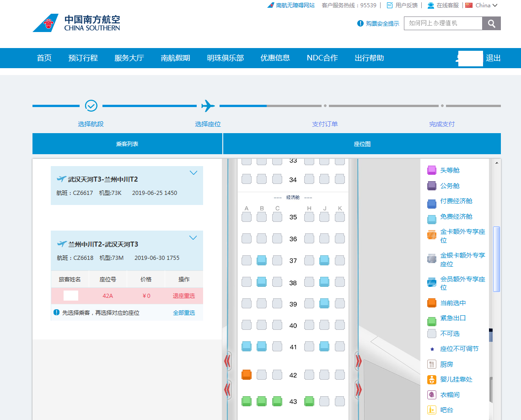Deselect the orange selected seat 42A
The height and width of the screenshot is (420, 521).
(246, 375)
